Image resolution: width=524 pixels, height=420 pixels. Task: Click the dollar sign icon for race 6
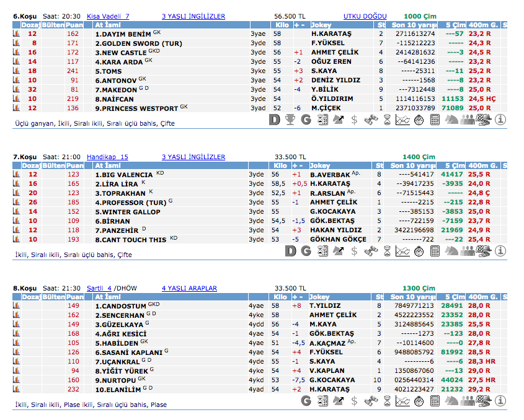pos(354,120)
